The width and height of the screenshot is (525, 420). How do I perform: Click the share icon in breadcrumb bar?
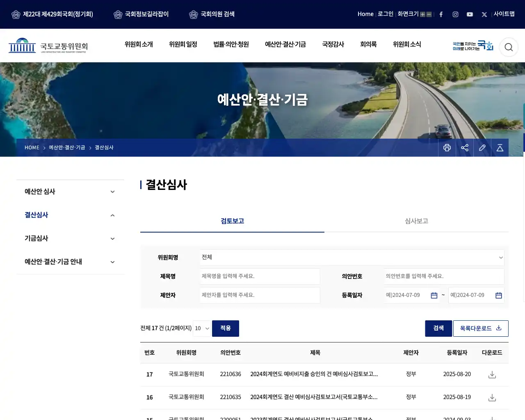(465, 148)
